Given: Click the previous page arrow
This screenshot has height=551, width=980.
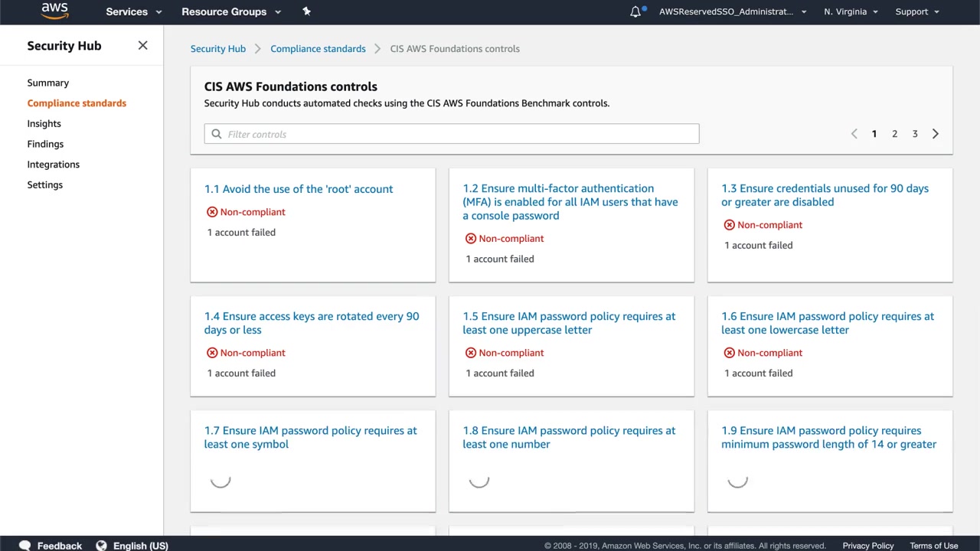Looking at the screenshot, I should (x=854, y=134).
